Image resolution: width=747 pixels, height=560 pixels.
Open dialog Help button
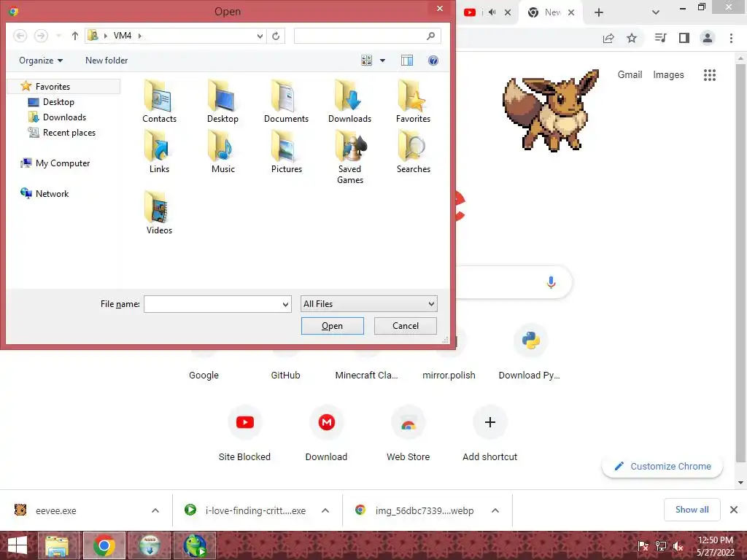pyautogui.click(x=433, y=61)
